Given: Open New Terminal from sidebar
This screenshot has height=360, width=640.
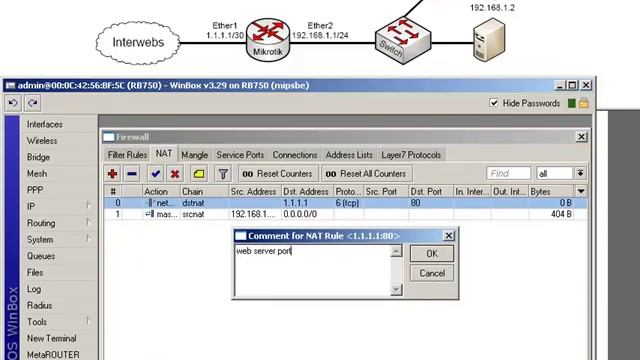Looking at the screenshot, I should coord(52,338).
